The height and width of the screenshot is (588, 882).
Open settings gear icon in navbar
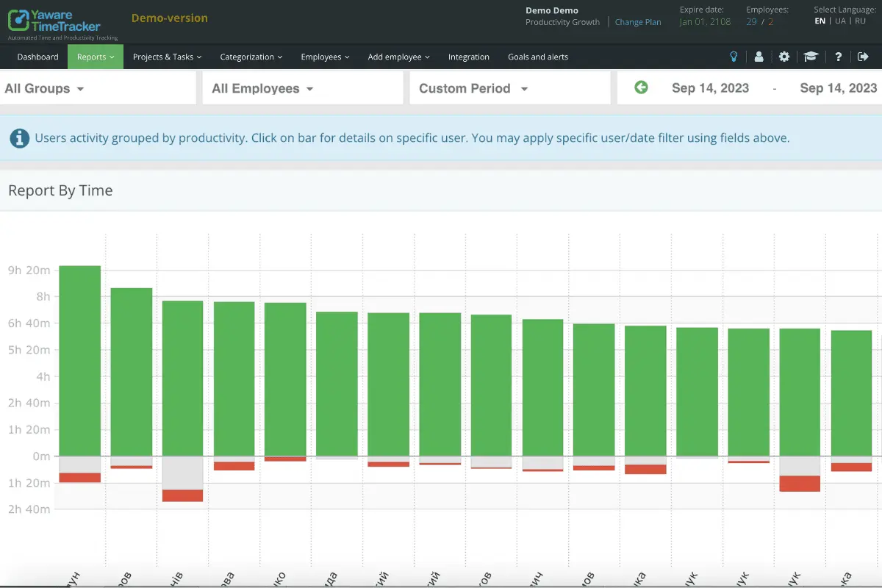784,57
